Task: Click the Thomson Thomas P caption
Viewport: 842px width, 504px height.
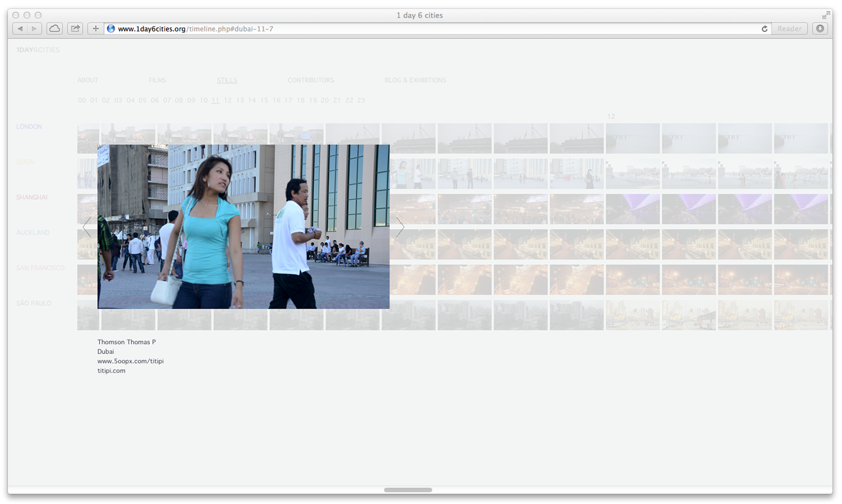Action: [127, 342]
